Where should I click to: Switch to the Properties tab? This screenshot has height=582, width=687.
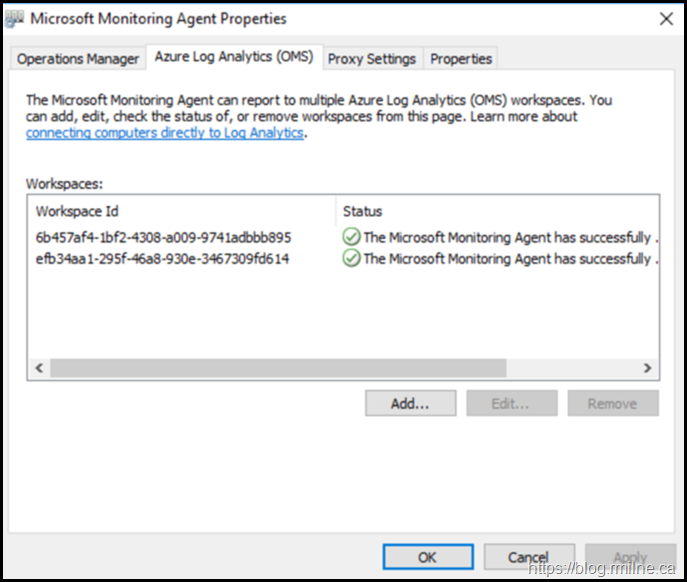[x=461, y=59]
